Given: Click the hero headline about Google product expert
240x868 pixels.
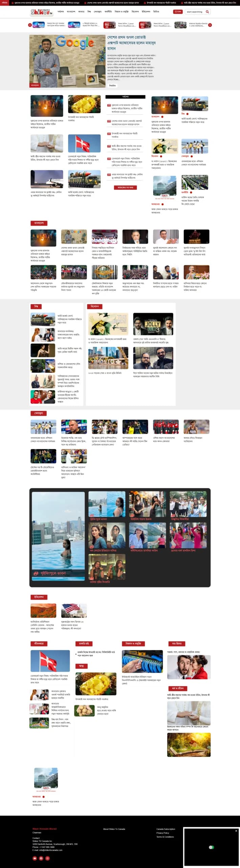Looking at the screenshot, I should 132,43.
